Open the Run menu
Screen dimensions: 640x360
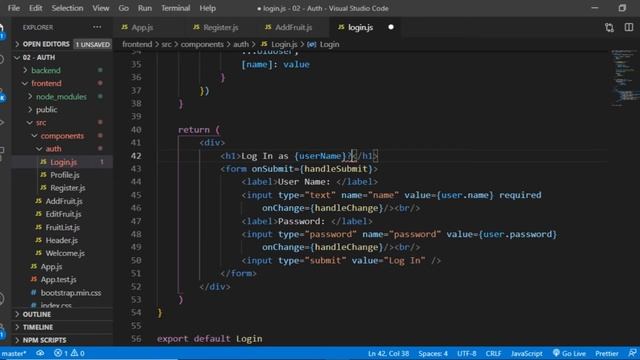point(144,8)
